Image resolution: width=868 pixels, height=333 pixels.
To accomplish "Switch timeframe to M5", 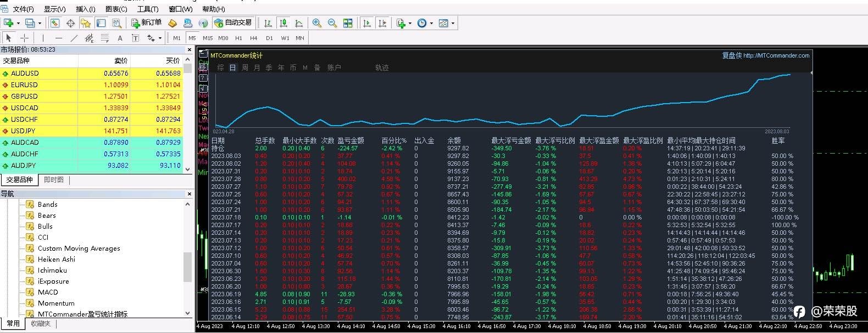I will point(192,38).
